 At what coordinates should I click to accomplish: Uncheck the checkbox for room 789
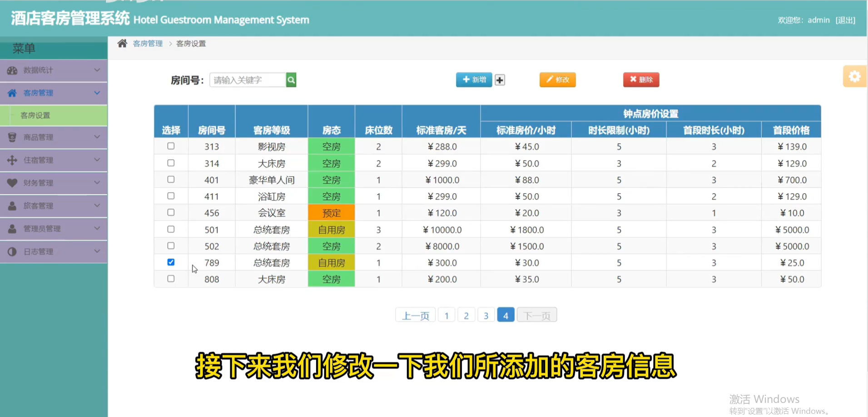point(171,262)
